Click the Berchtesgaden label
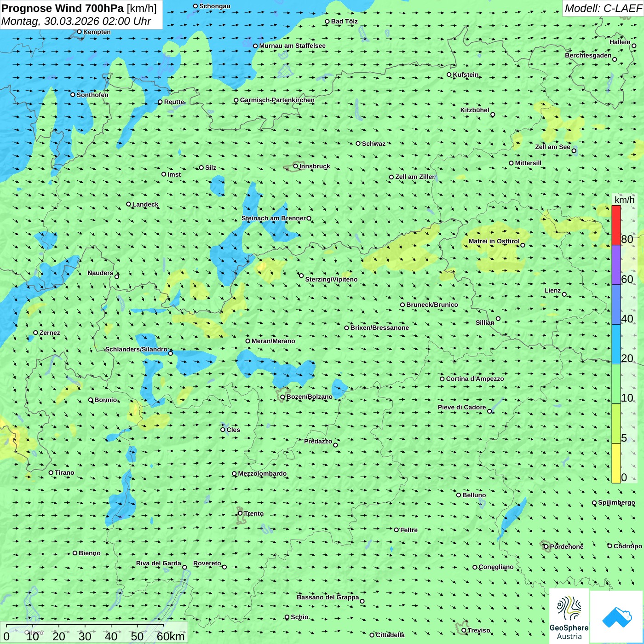This screenshot has width=644, height=644. pos(588,55)
